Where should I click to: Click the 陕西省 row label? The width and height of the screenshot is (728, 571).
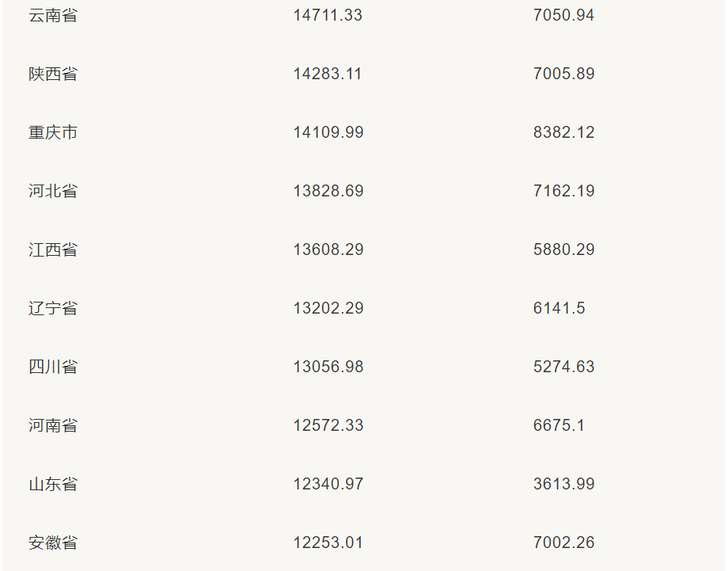tap(53, 74)
